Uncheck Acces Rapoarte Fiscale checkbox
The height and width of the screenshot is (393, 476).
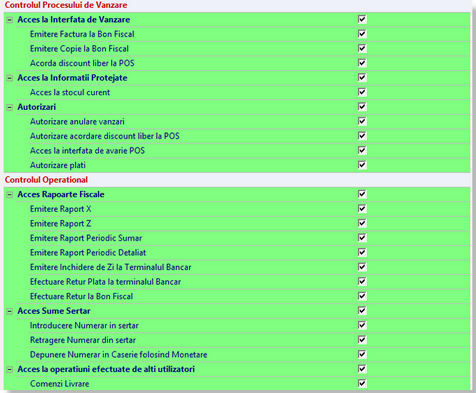coord(362,194)
